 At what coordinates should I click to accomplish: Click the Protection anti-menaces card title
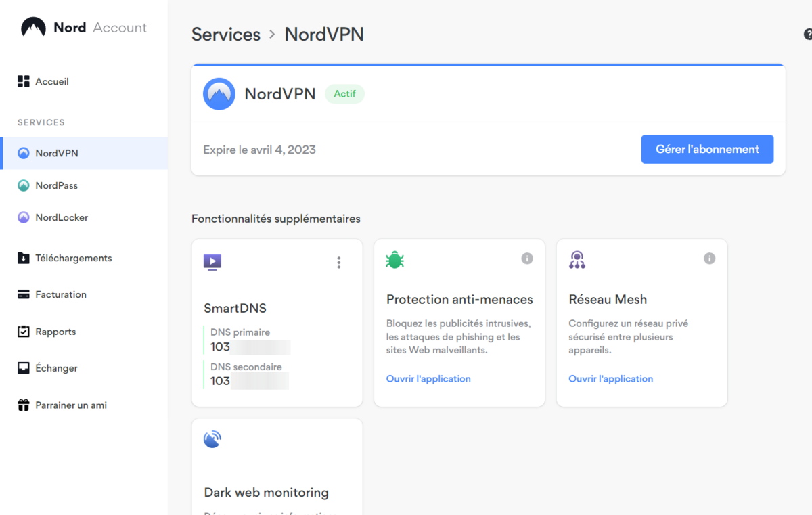click(459, 299)
